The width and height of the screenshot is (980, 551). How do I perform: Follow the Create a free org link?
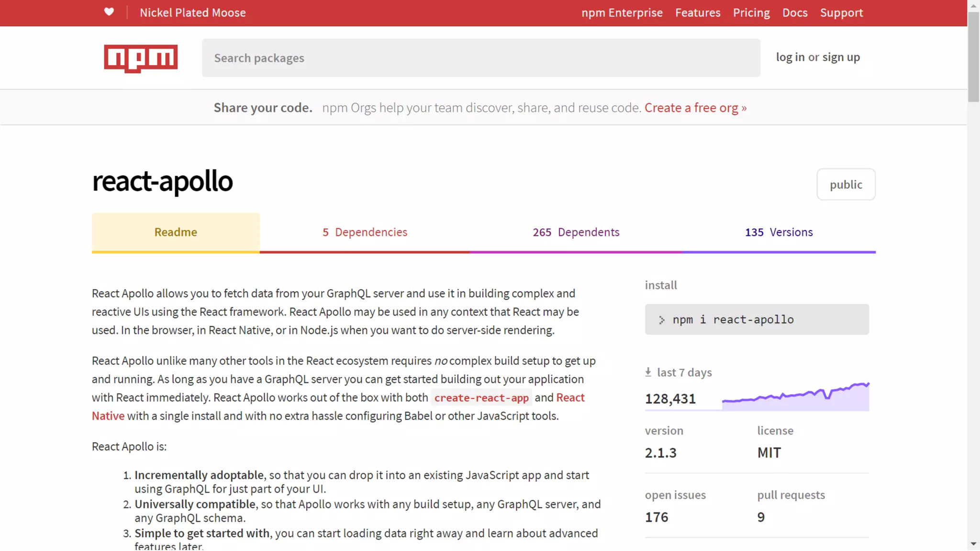(695, 108)
